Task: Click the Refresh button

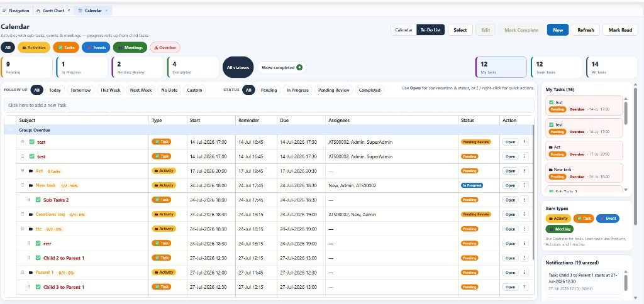Action: [586, 30]
